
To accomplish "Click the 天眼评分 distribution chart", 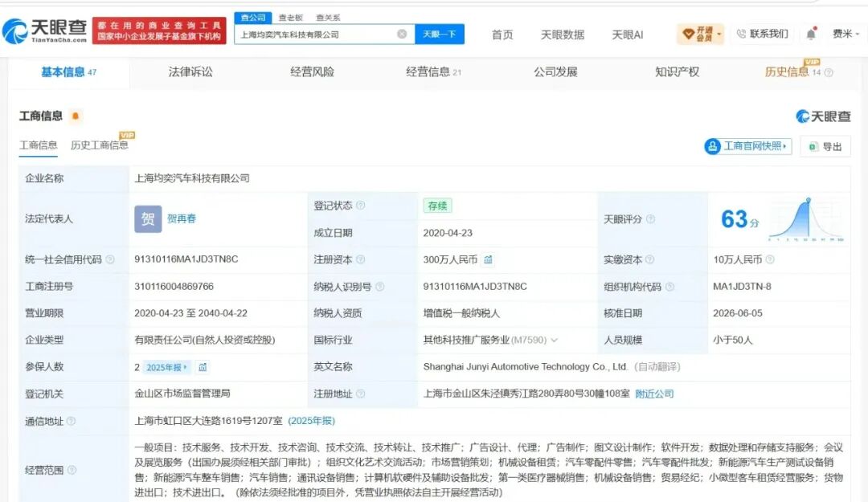I will pos(806,219).
